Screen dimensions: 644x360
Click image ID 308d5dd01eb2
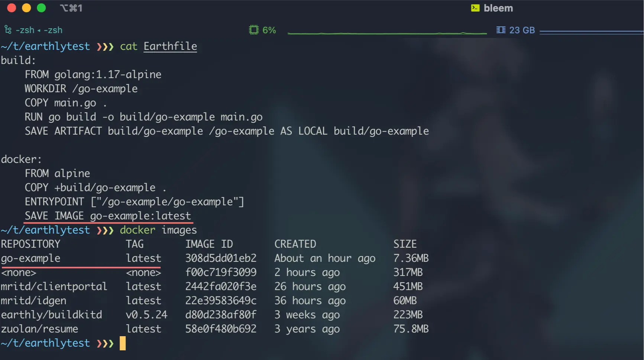(221, 258)
